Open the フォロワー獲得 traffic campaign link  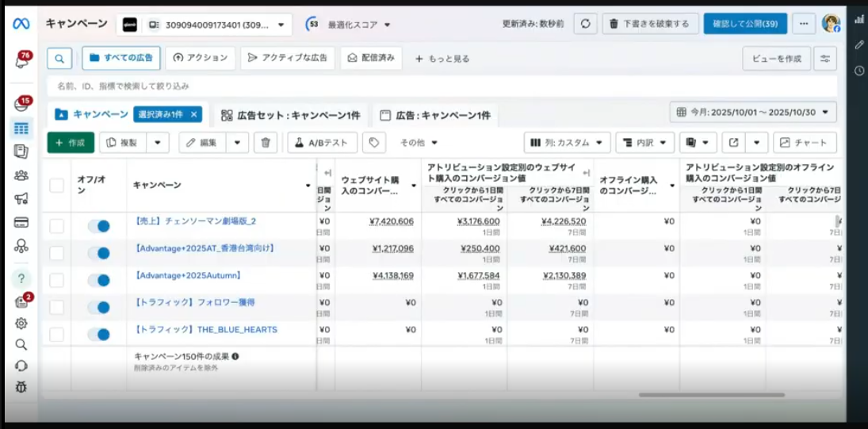click(195, 302)
